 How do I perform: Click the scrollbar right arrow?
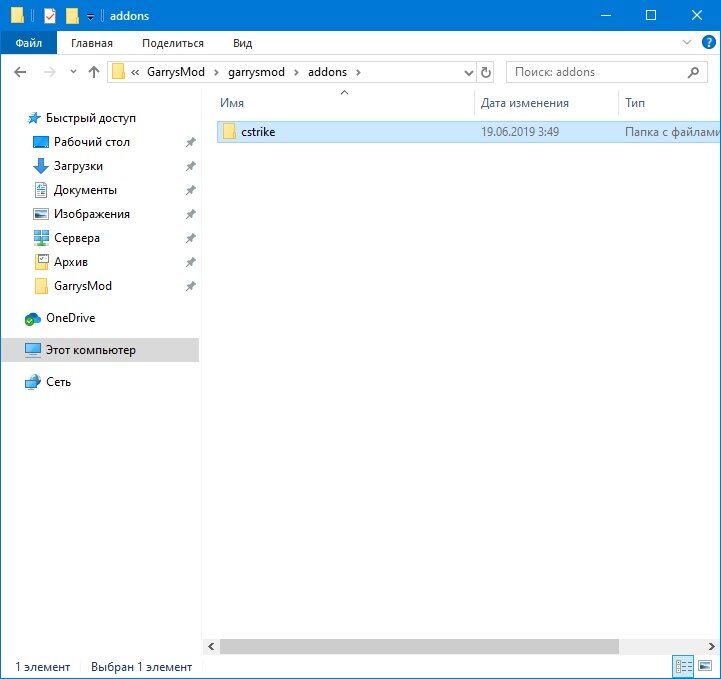pos(711,646)
